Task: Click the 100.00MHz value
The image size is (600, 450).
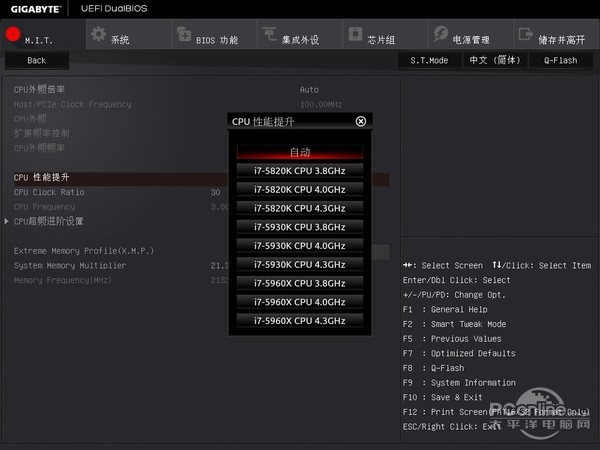Action: tap(321, 104)
